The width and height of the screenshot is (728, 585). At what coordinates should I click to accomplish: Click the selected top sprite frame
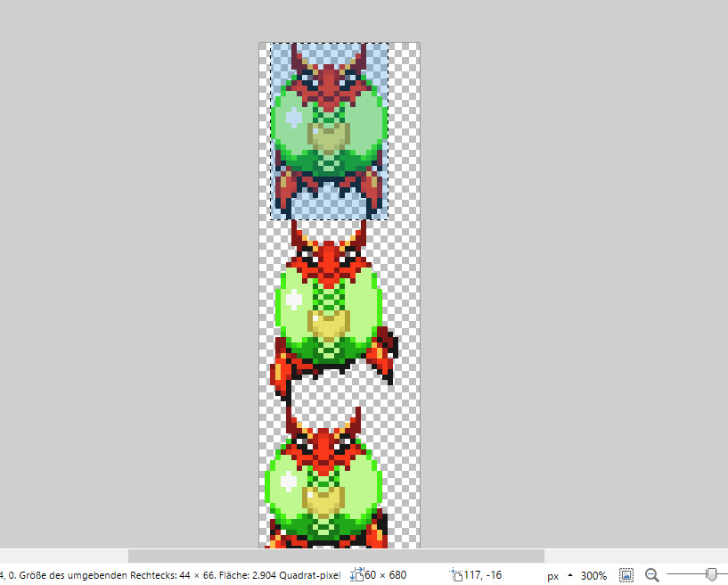tap(329, 131)
